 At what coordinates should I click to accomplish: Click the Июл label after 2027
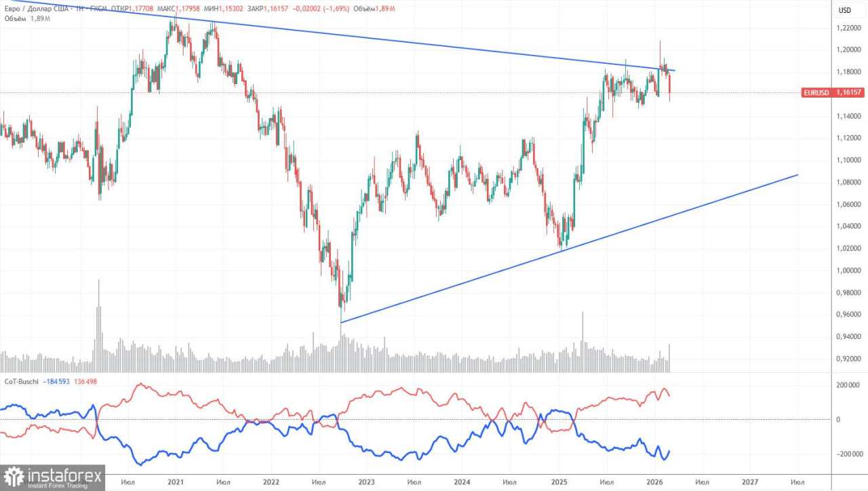point(798,482)
